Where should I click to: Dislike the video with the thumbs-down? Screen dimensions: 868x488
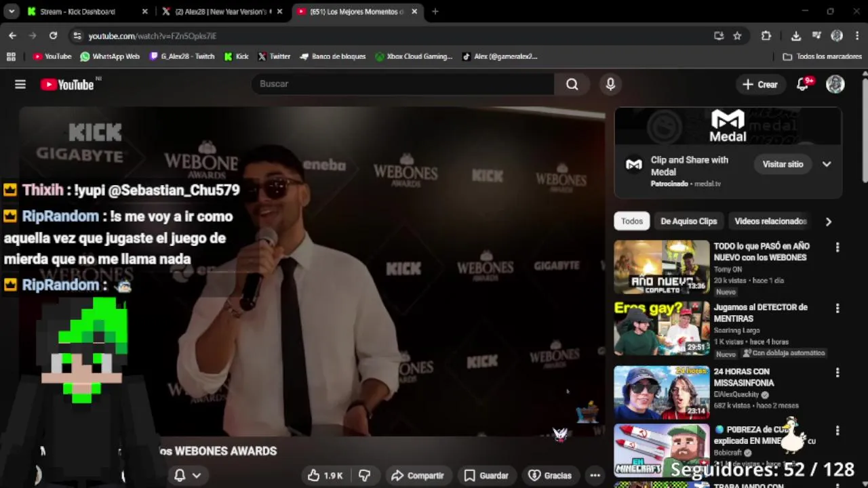point(364,476)
